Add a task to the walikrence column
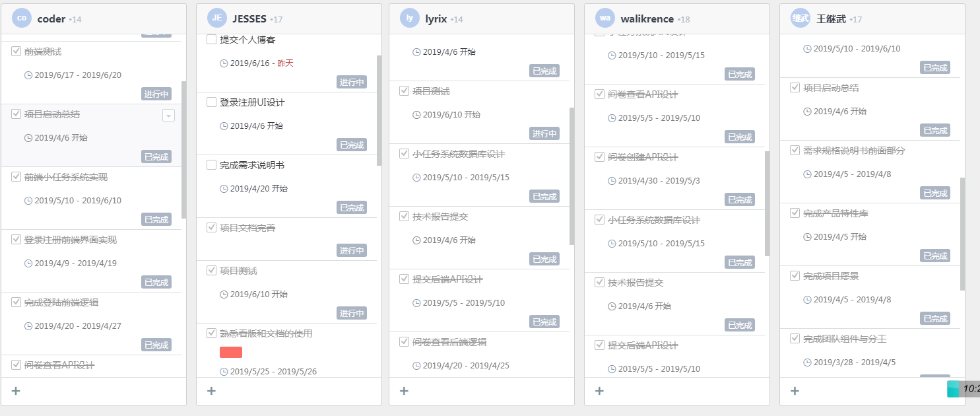The width and height of the screenshot is (980, 416). tap(599, 391)
